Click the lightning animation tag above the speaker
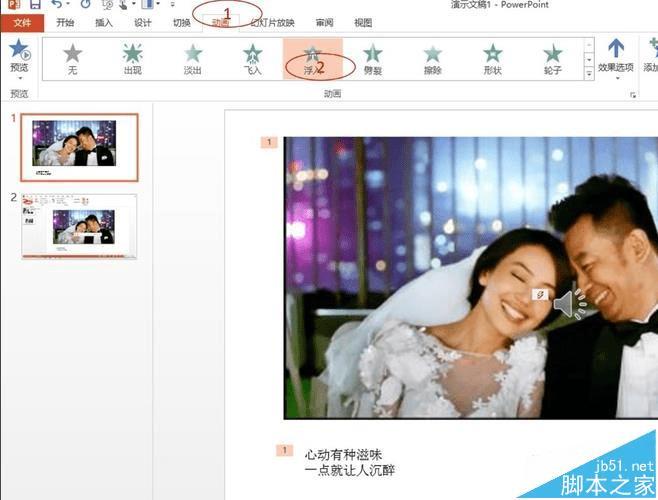Screen dimensions: 658x500 coord(540,294)
